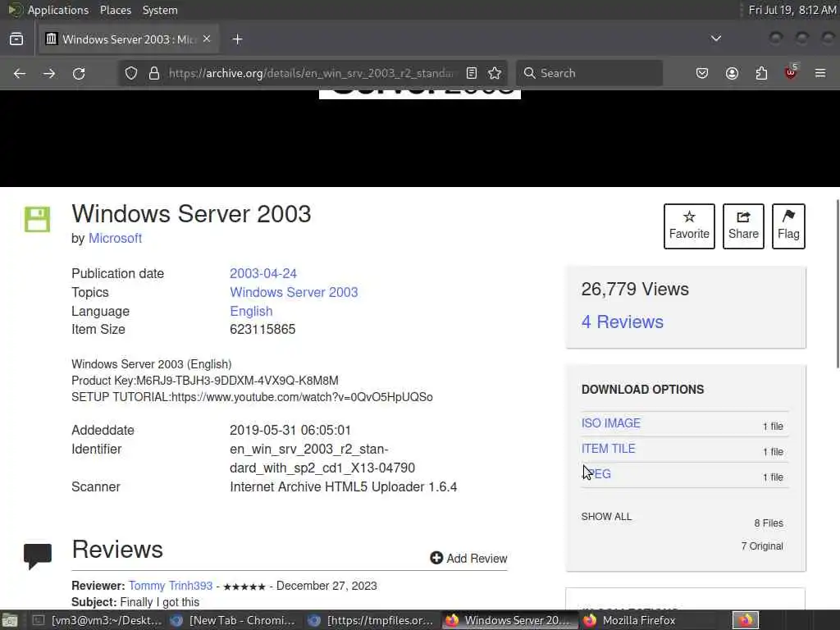
Task: Close the Windows Server 2003 tab
Action: [207, 39]
